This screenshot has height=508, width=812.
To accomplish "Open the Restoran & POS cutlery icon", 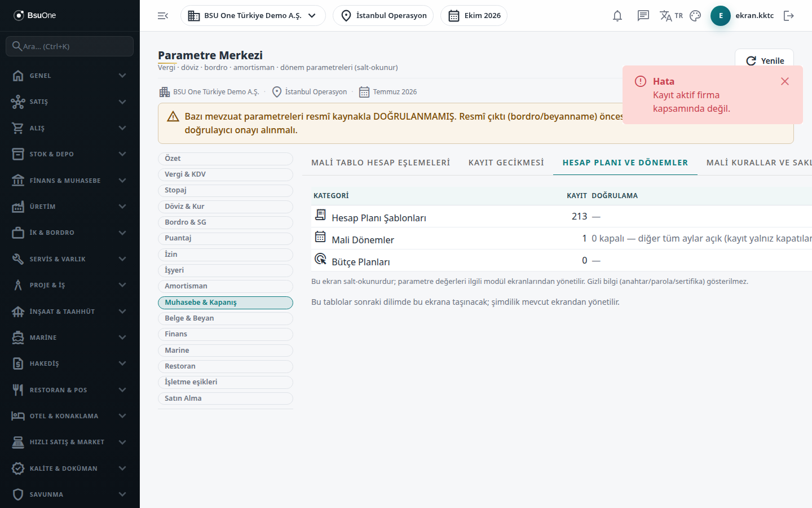I will pyautogui.click(x=18, y=390).
